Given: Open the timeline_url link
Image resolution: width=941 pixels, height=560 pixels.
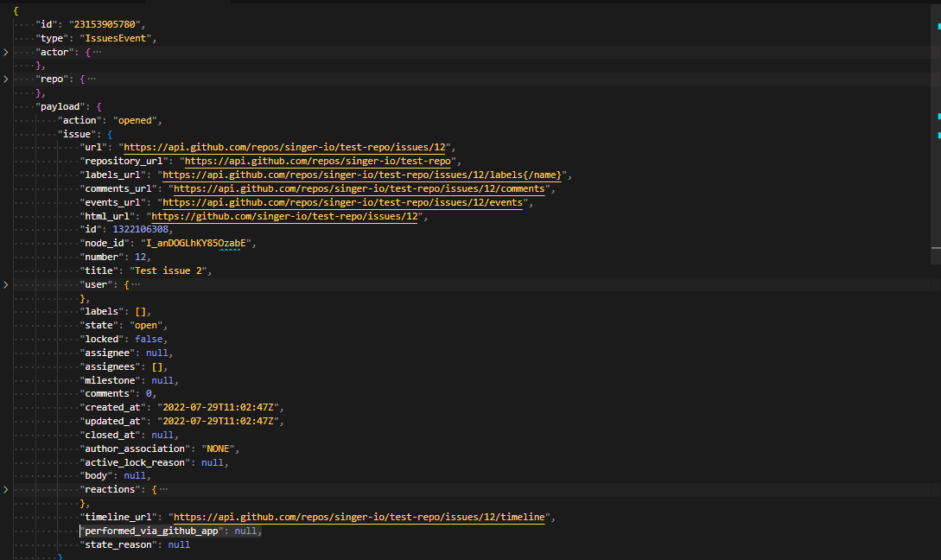Looking at the screenshot, I should tap(359, 517).
